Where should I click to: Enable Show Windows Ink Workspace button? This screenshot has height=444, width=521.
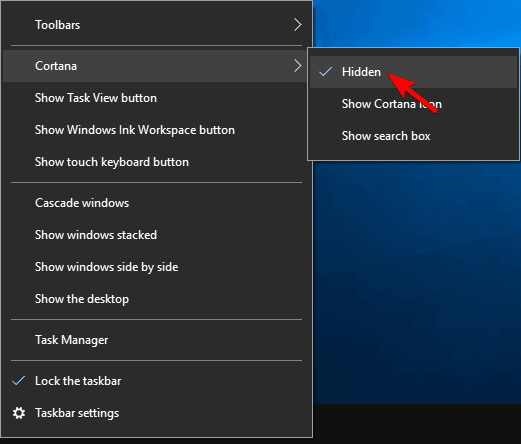coord(157,130)
